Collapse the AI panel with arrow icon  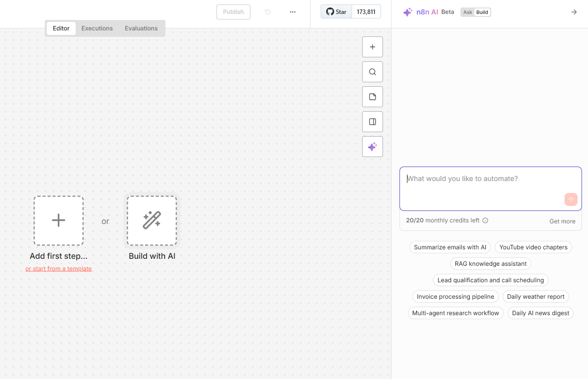[x=574, y=12]
